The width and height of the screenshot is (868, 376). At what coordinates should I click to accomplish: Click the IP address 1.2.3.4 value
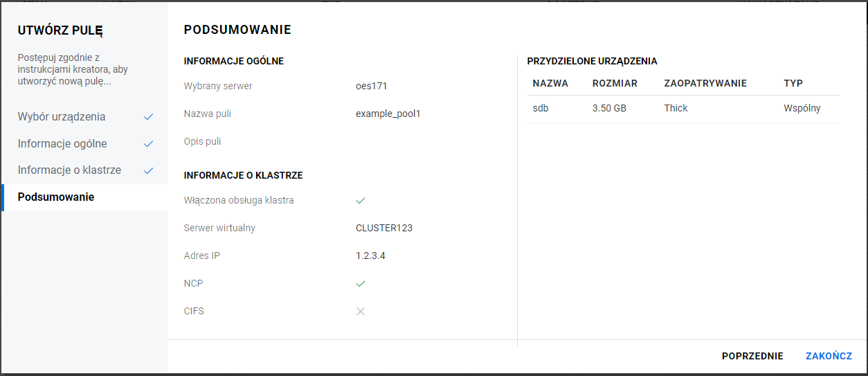pos(370,256)
